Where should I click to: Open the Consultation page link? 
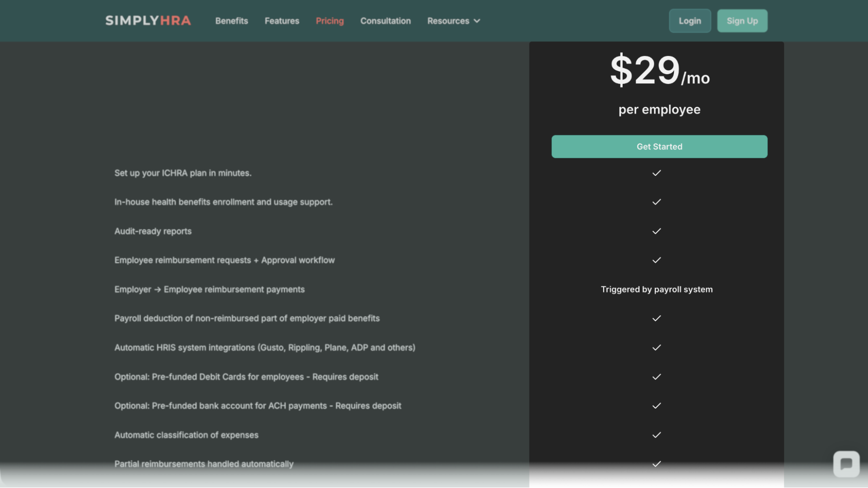[385, 21]
